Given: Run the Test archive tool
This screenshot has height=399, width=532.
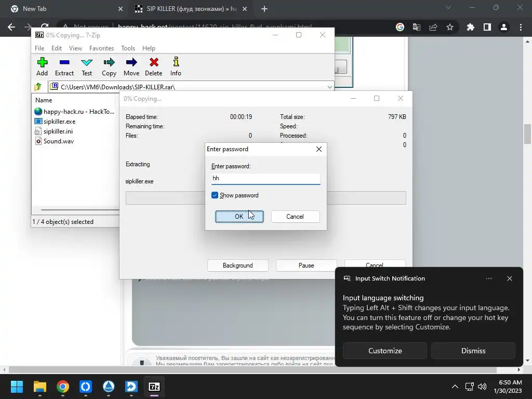Looking at the screenshot, I should 87,66.
